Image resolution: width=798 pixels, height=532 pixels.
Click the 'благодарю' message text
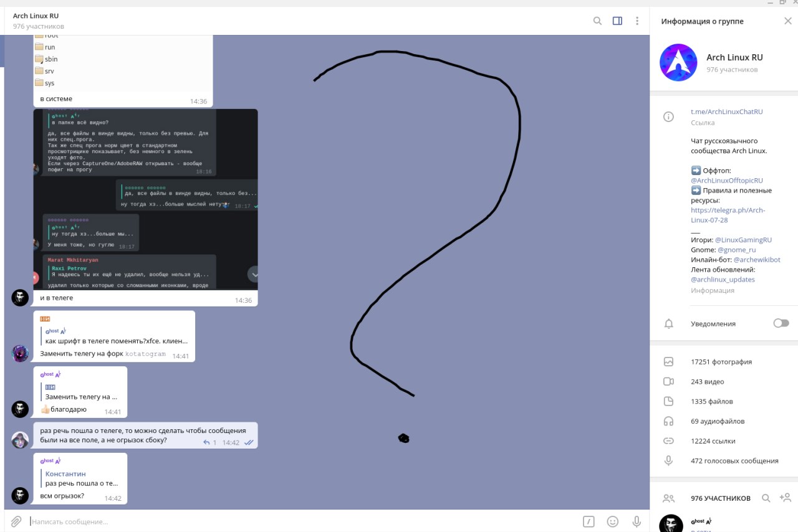pos(68,409)
